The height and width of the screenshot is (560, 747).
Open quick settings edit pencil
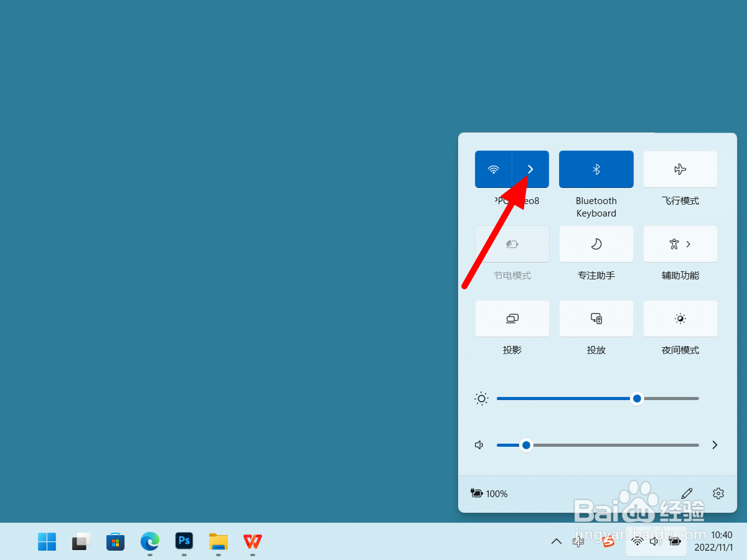point(686,493)
